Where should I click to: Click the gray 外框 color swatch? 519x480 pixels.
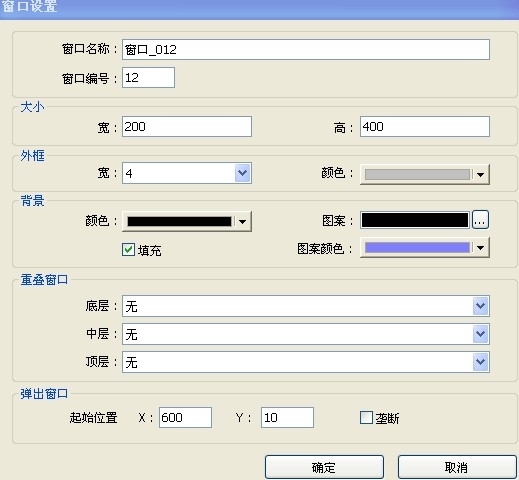(x=417, y=174)
